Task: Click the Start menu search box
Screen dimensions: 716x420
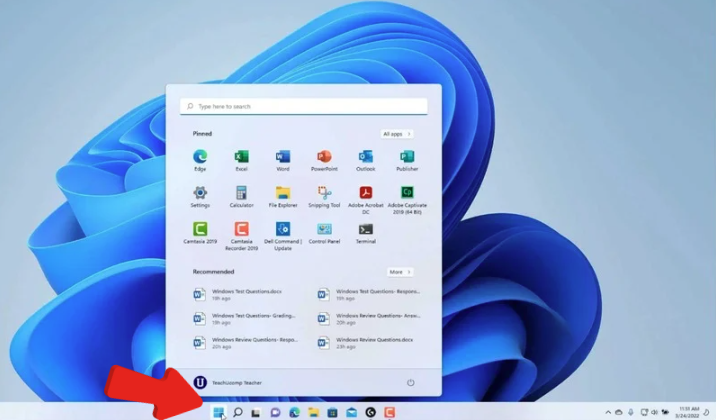Action: pyautogui.click(x=304, y=106)
